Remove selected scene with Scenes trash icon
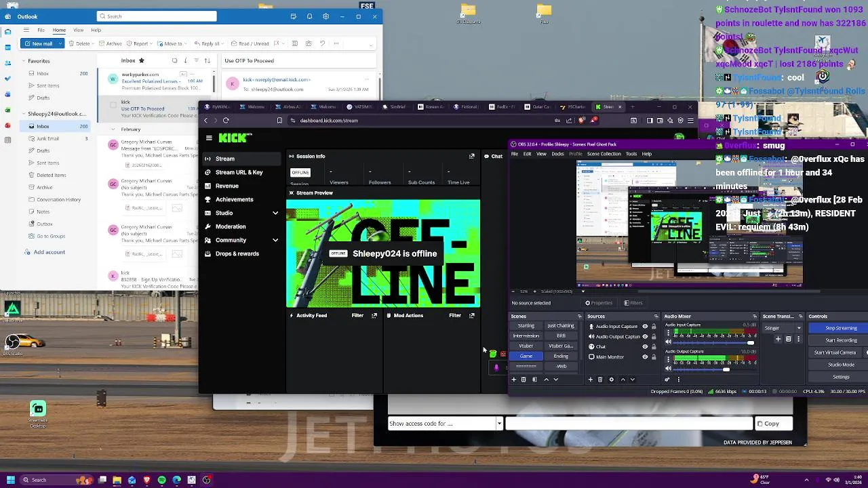Image resolution: width=868 pixels, height=488 pixels. pos(524,380)
